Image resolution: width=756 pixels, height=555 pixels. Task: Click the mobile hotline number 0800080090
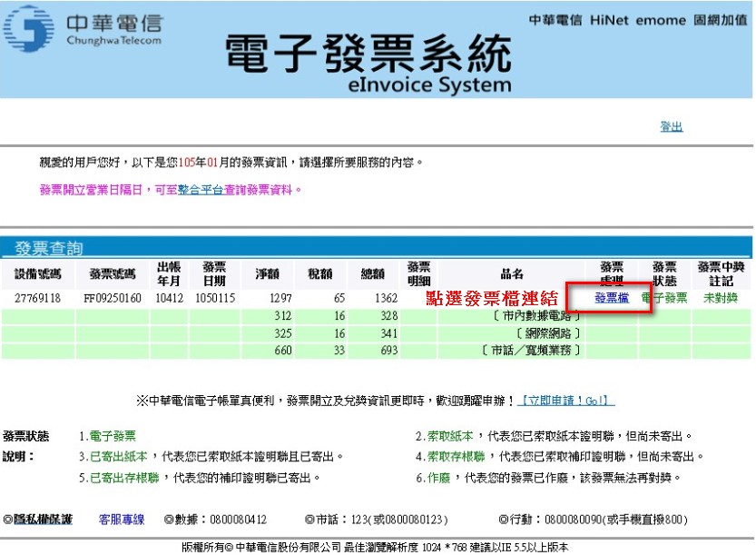coord(574,520)
